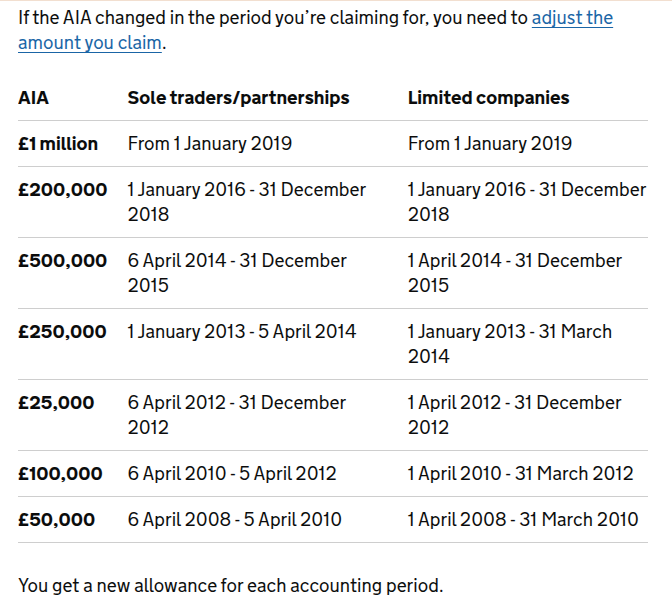Click the '6 April 2010 - 5 April 2012' cell

pyautogui.click(x=232, y=474)
